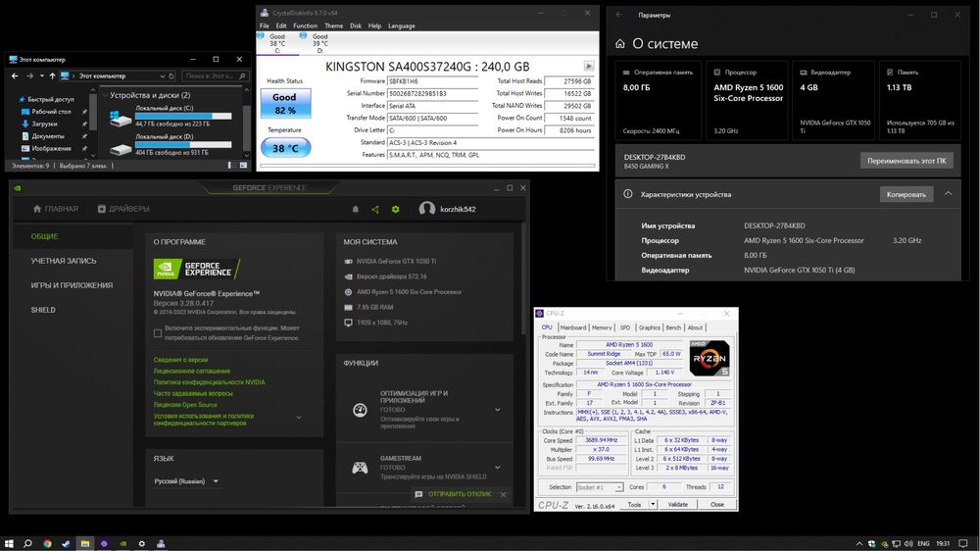Viewport: 980px width, 551px height.
Task: Click Forward arrow in File Explorer
Action: (x=29, y=75)
